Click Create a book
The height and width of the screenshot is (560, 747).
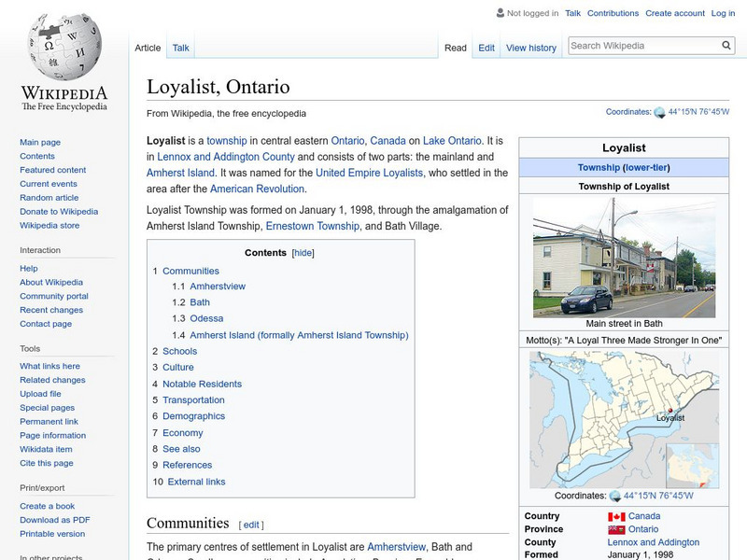click(48, 506)
